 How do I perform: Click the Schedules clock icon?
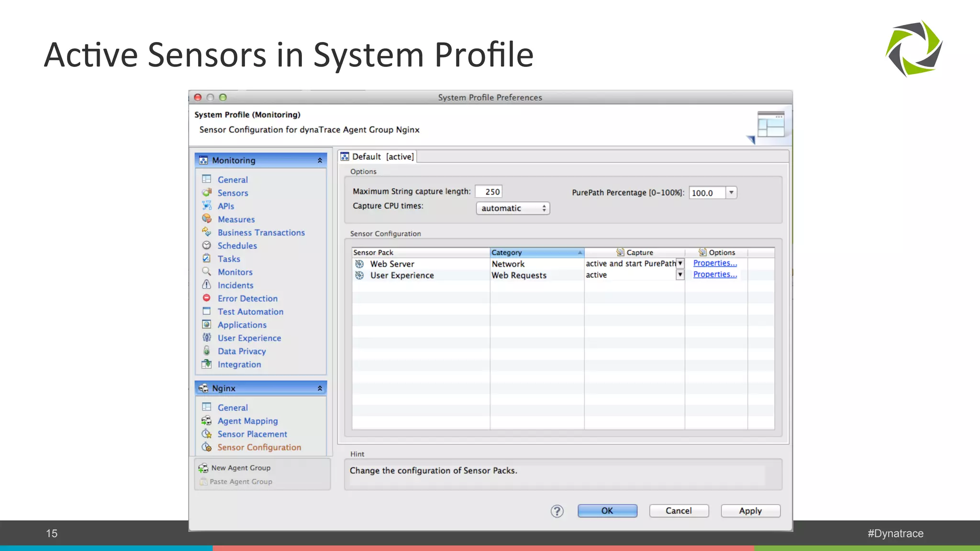pyautogui.click(x=207, y=245)
